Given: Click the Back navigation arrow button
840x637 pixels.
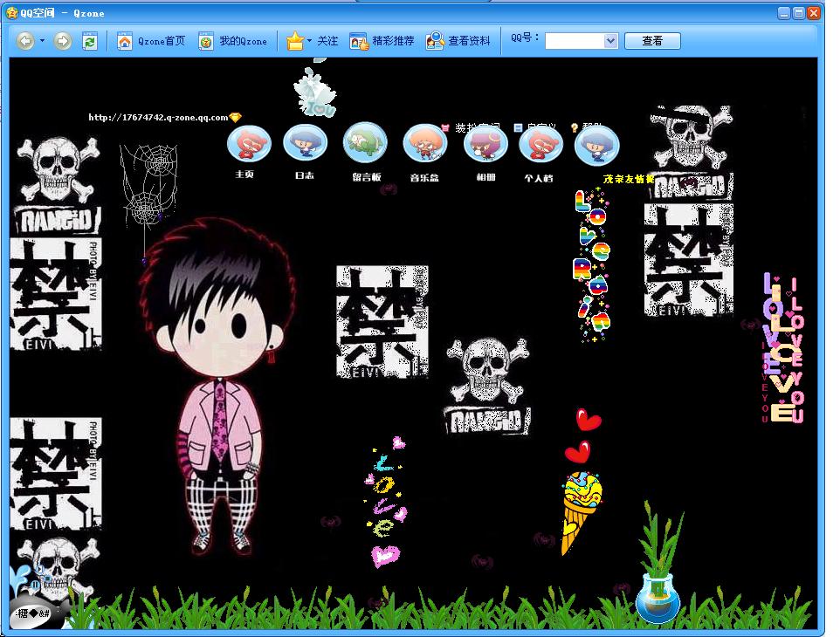Looking at the screenshot, I should pos(25,41).
